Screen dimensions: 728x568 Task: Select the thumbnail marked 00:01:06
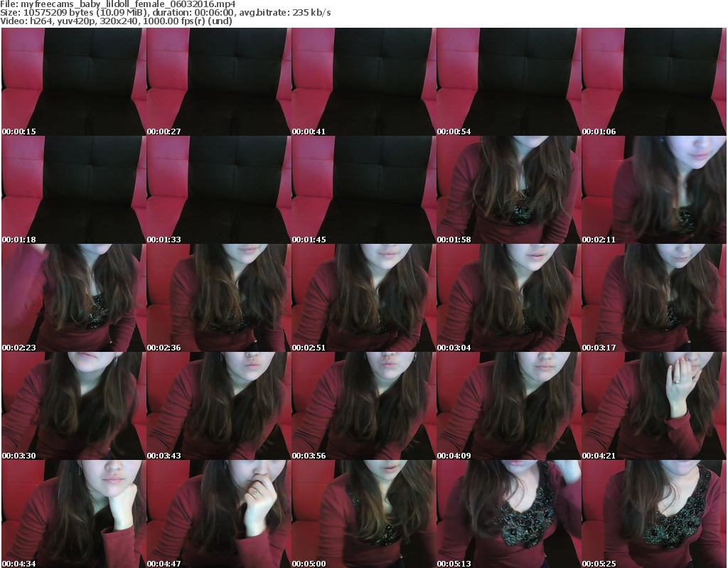(x=653, y=82)
